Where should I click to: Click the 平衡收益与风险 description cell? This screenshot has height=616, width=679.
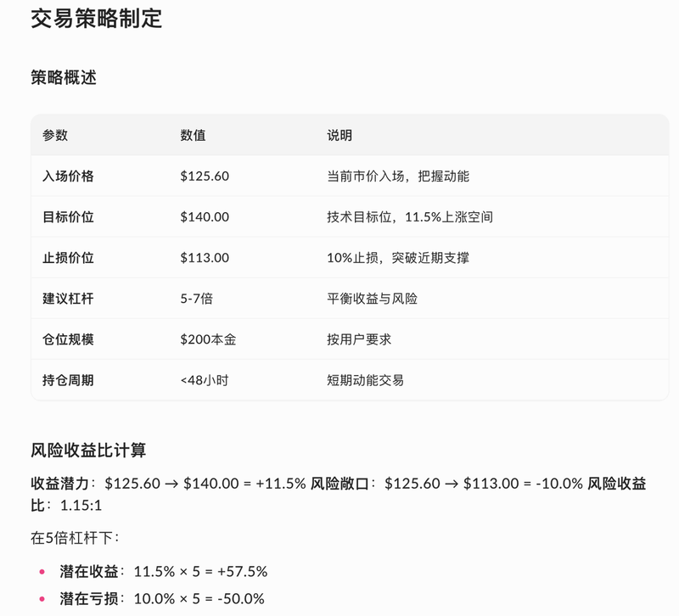(x=372, y=299)
